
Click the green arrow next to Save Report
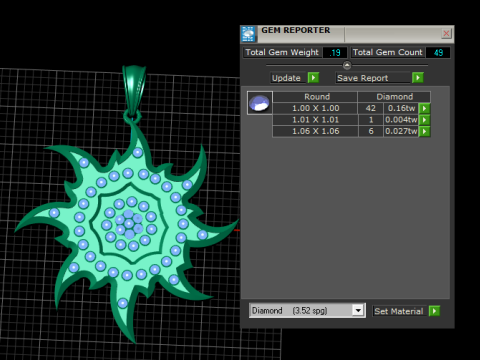418,78
